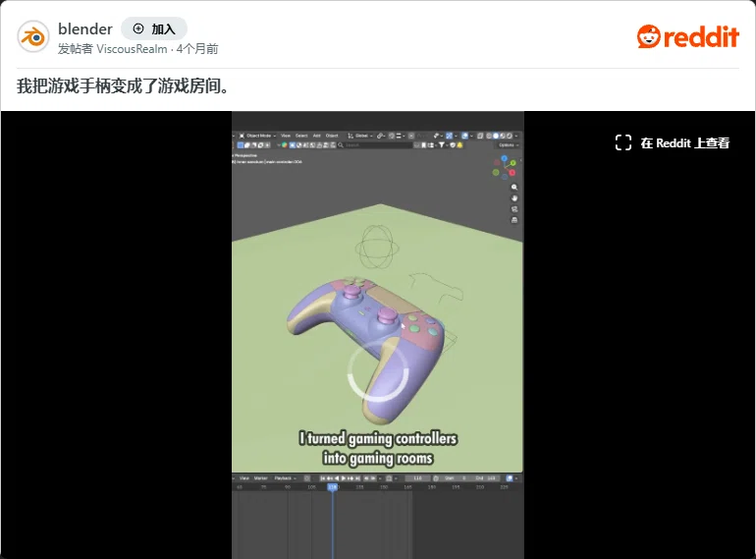Click the current frame number field
The width and height of the screenshot is (756, 559).
[417, 478]
